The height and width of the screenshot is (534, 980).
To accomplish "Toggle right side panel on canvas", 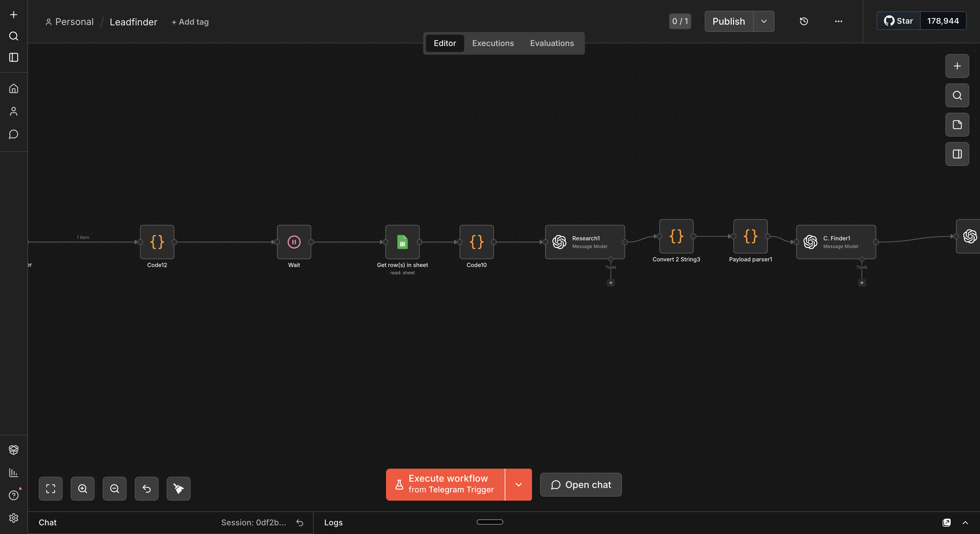I will point(957,154).
